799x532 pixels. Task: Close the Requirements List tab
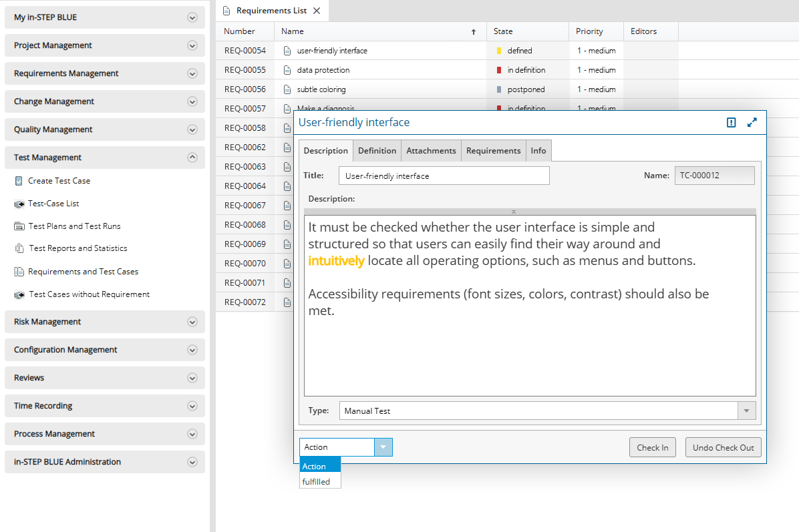[x=317, y=11]
